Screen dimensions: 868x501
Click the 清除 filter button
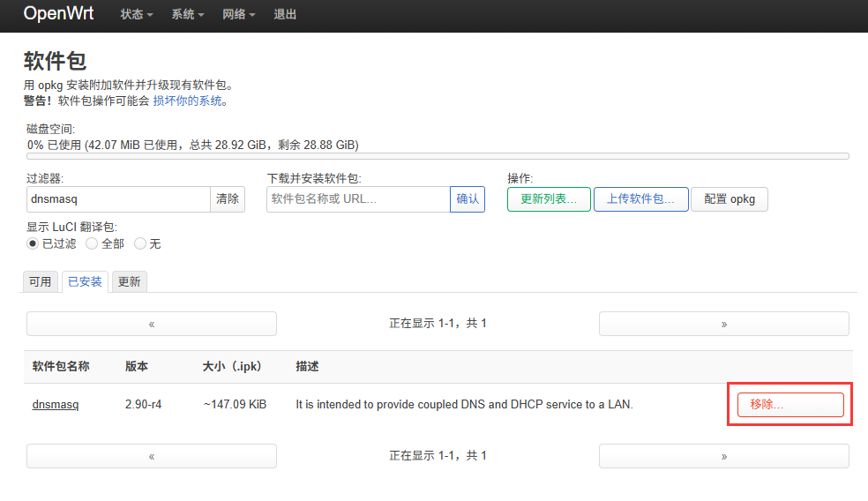pyautogui.click(x=228, y=199)
